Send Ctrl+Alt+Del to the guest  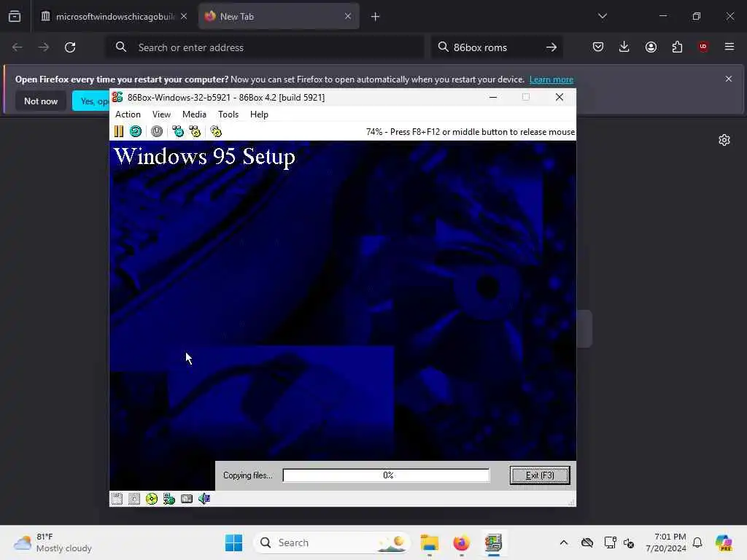178,131
